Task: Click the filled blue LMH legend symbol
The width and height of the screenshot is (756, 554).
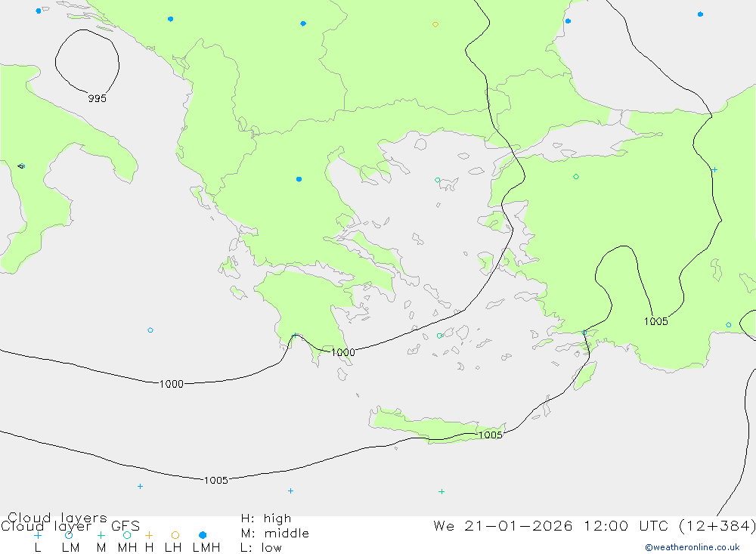Action: (203, 535)
